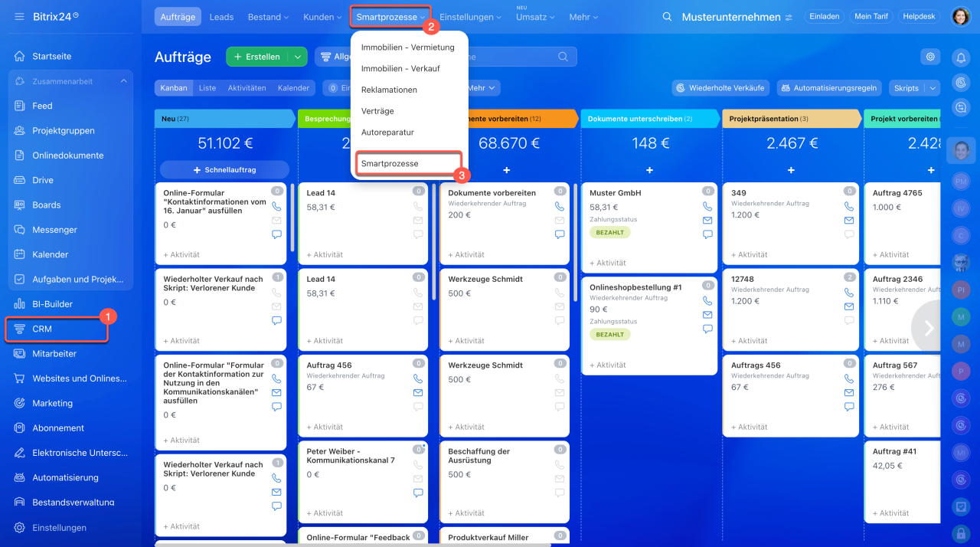Click the Einladen button
Screen dimensions: 980x547
pos(825,17)
